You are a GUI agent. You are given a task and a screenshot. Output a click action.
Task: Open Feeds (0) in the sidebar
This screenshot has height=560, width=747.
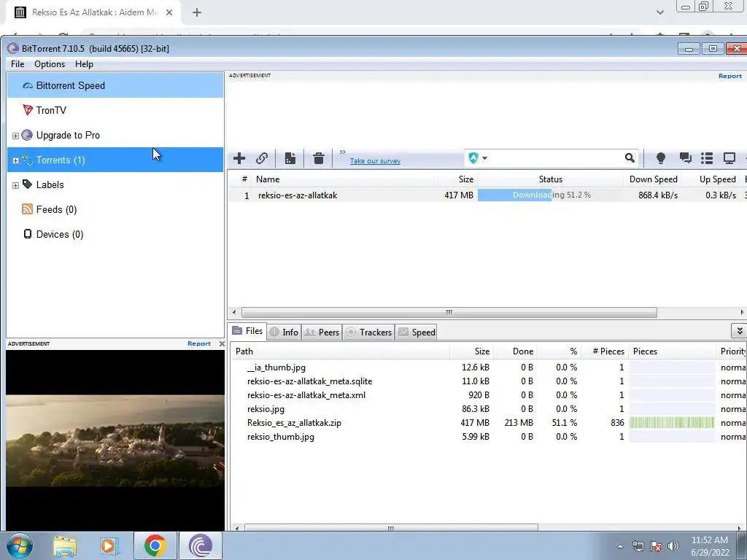[x=115, y=209]
